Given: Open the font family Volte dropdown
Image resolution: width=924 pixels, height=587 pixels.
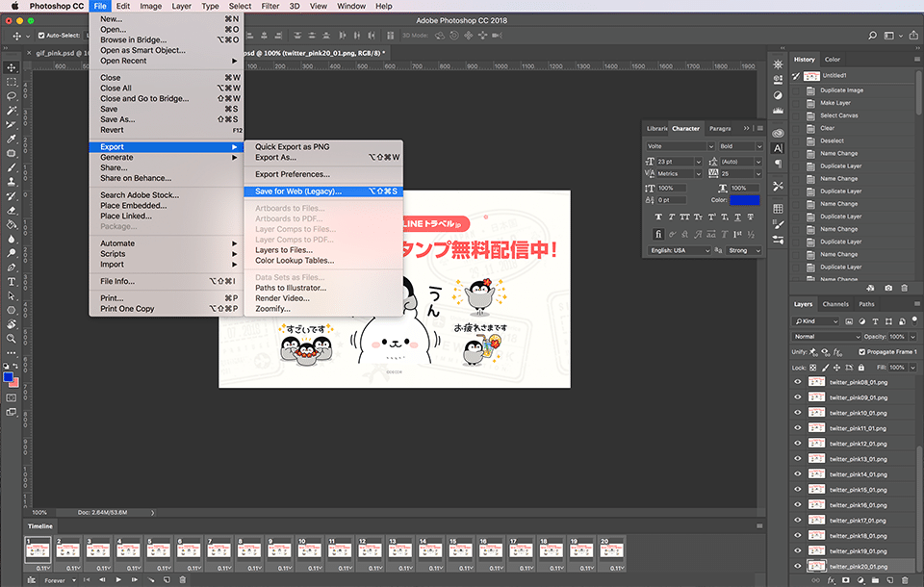Looking at the screenshot, I should pos(680,146).
